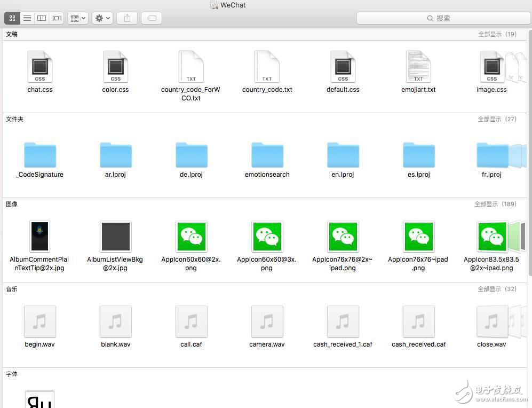Switch to column view mode
Image resolution: width=532 pixels, height=408 pixels.
(x=42, y=18)
